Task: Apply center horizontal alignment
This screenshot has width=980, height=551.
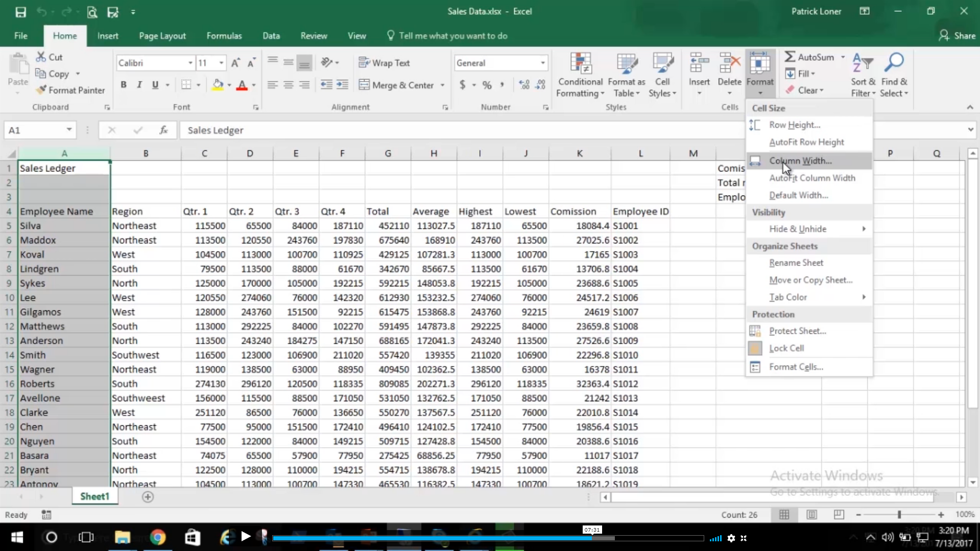Action: [x=289, y=85]
